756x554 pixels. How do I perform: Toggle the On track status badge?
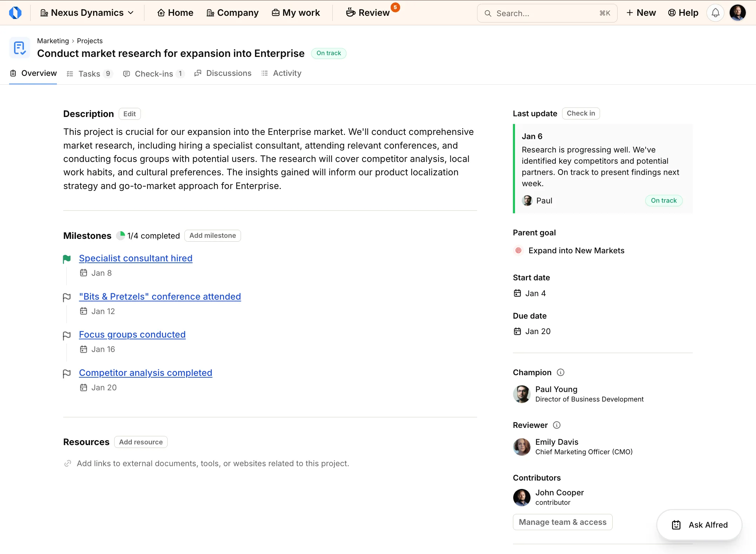pos(329,53)
